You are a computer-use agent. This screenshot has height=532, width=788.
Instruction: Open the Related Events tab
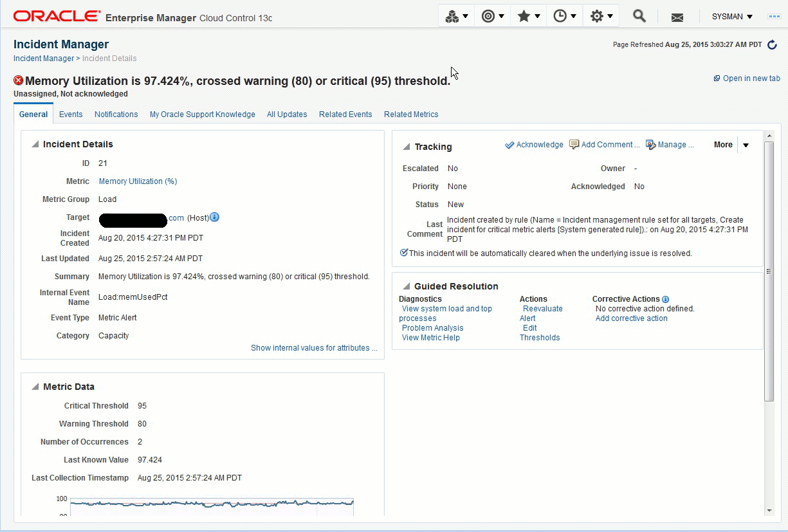(345, 115)
